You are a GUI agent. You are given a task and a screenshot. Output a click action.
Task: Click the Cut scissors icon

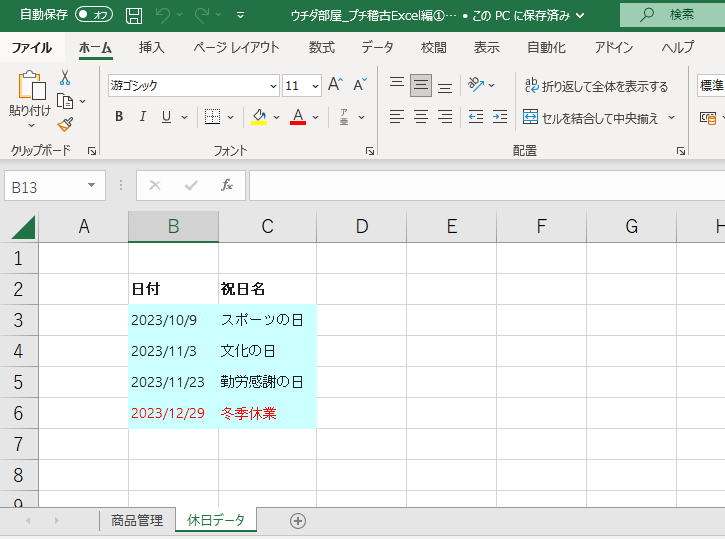point(65,77)
